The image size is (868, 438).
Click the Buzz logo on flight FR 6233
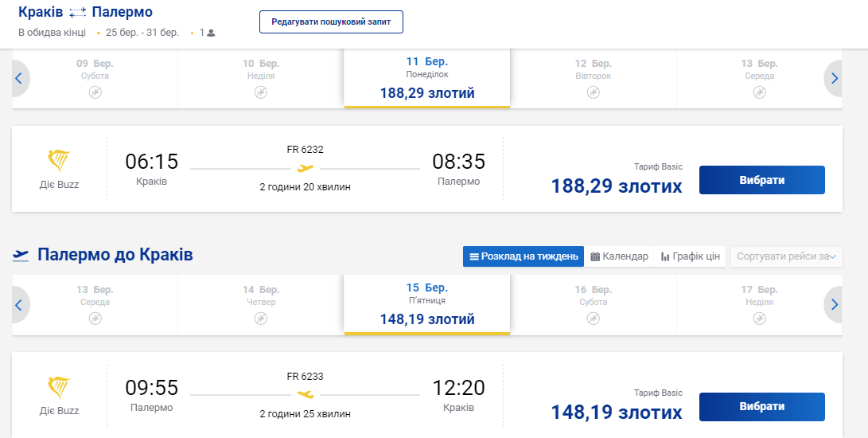pyautogui.click(x=60, y=388)
